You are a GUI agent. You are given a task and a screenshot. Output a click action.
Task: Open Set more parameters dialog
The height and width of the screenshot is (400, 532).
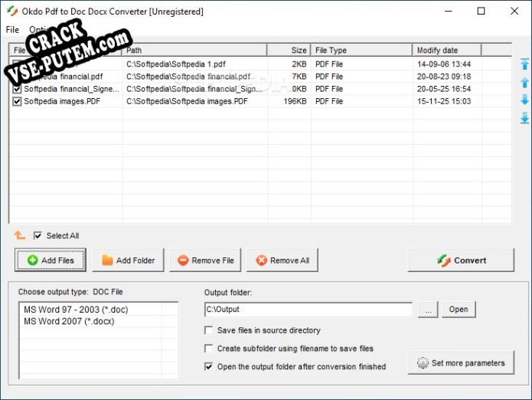pyautogui.click(x=461, y=363)
